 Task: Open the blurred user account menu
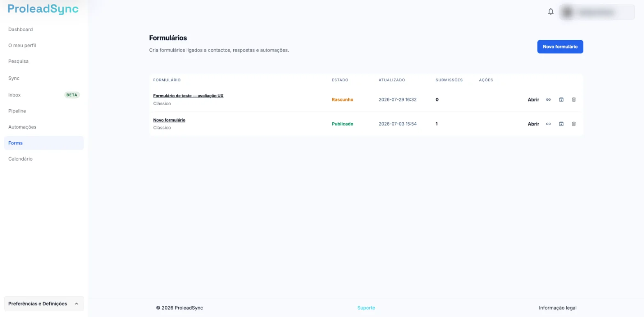pyautogui.click(x=597, y=12)
